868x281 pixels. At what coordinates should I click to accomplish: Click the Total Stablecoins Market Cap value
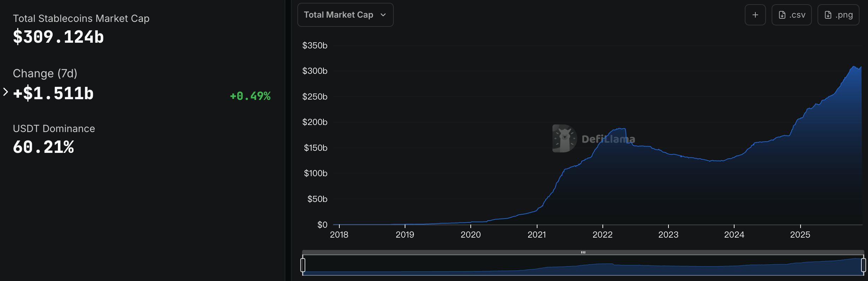point(59,36)
